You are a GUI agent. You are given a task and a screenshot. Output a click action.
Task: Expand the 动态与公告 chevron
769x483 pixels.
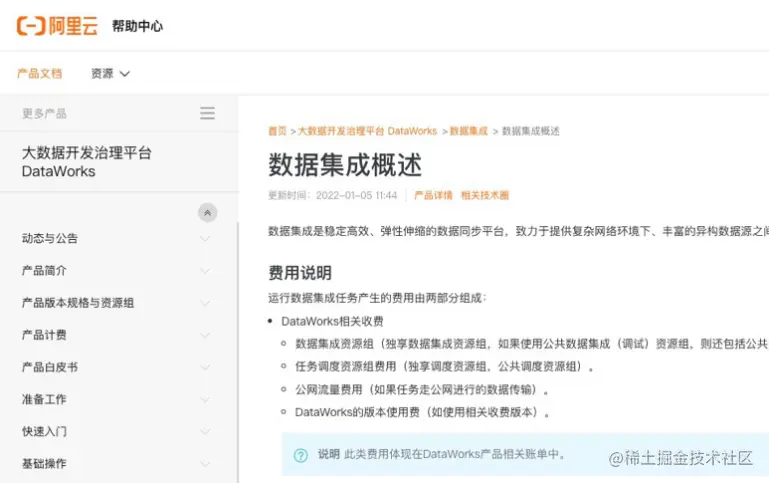pyautogui.click(x=205, y=239)
